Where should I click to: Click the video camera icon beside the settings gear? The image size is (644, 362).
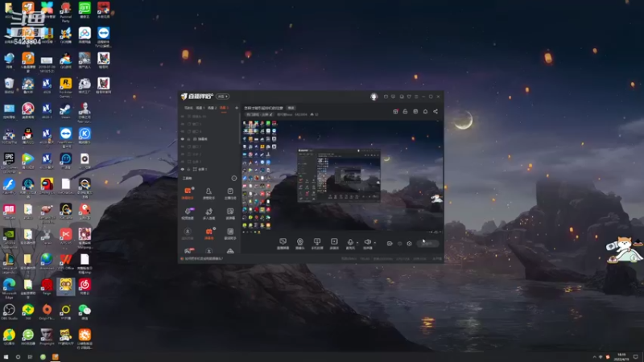(x=390, y=244)
